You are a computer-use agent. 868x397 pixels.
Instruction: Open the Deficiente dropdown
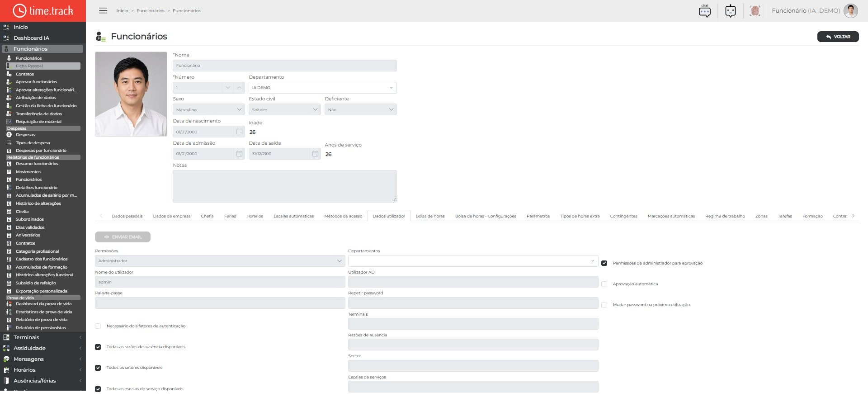tap(361, 109)
